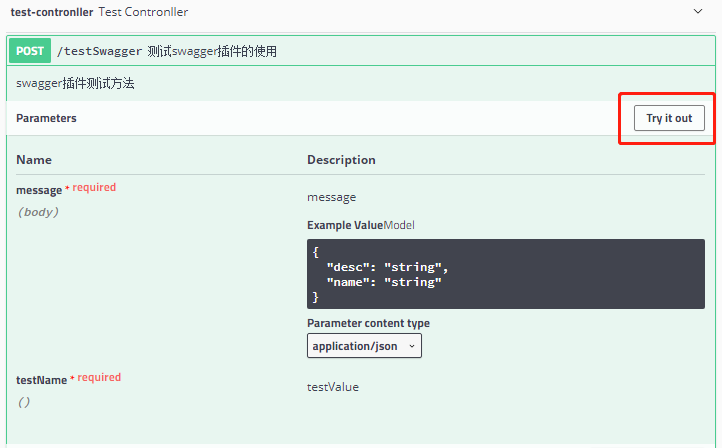Click the 'testName' parameter name
Screen dimensions: 722x448
[41, 380]
